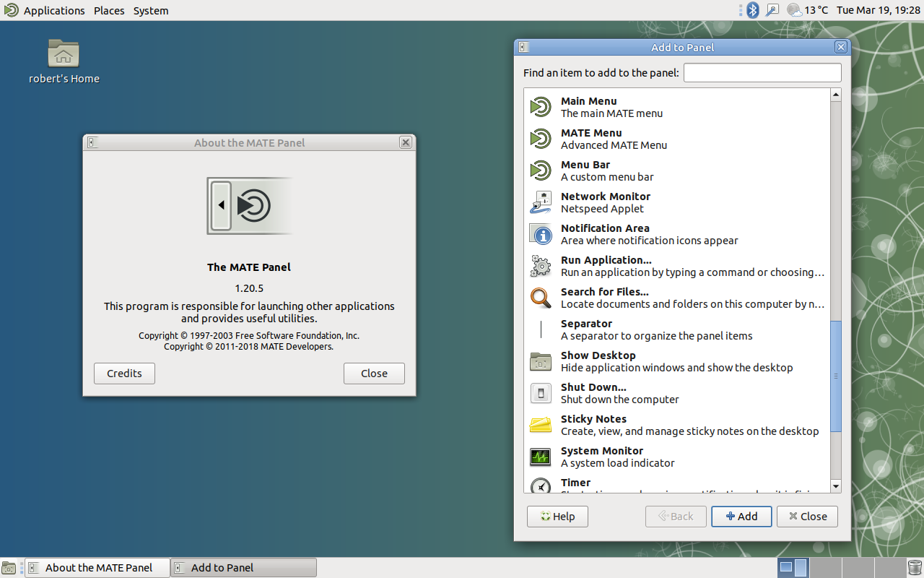Select 'The main MATE menu' description
This screenshot has width=924, height=578.
(x=611, y=113)
